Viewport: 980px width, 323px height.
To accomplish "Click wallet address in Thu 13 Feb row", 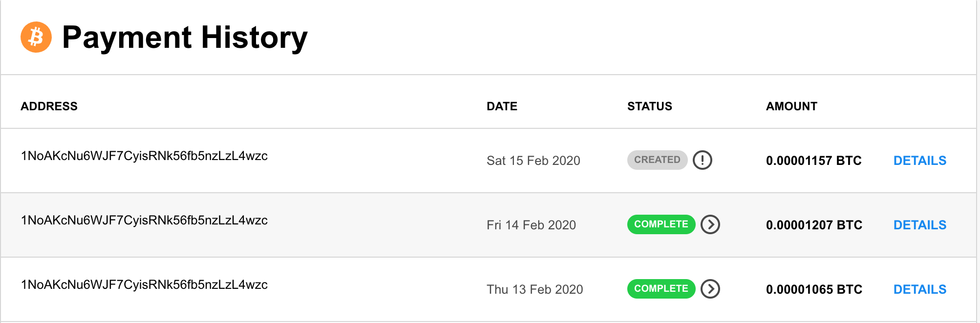I will pyautogui.click(x=144, y=285).
